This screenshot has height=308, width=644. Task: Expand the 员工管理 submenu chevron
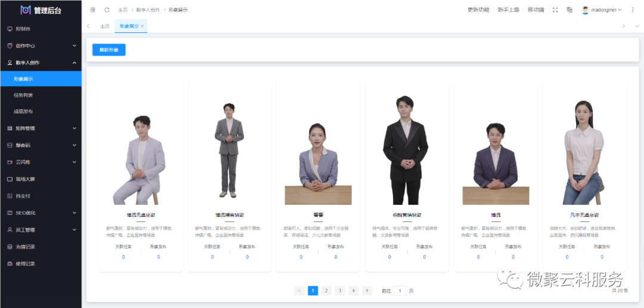[x=75, y=230]
